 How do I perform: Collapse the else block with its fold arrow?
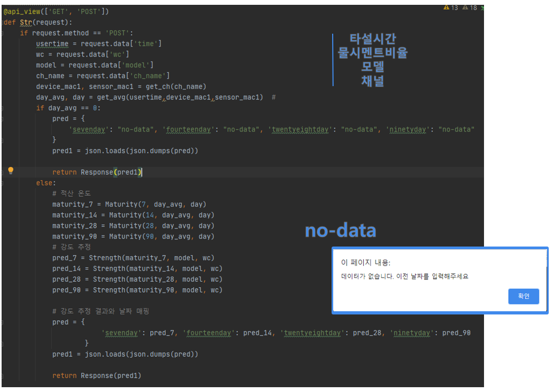click(2, 182)
